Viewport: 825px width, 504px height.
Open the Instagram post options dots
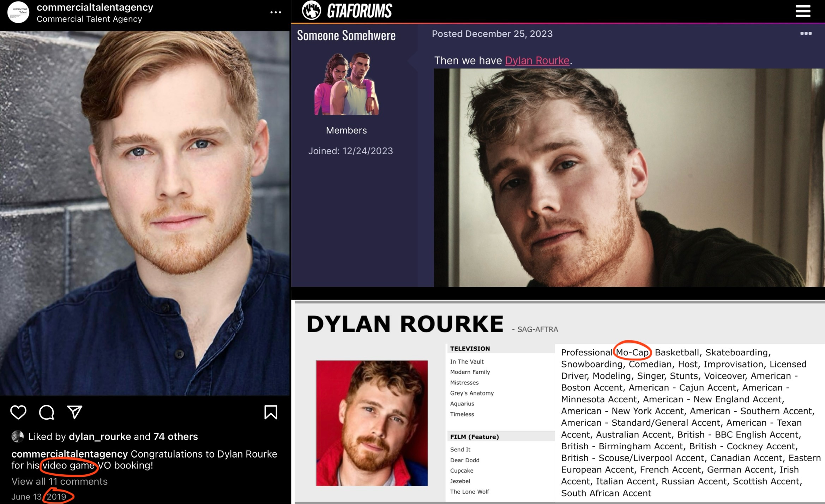pyautogui.click(x=276, y=12)
